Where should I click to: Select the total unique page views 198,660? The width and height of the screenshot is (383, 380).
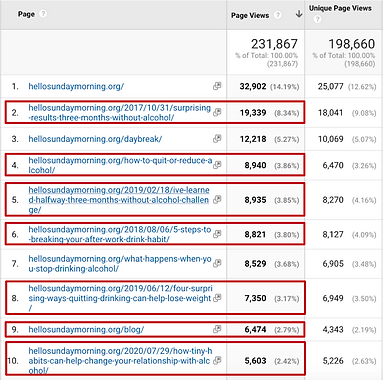tap(352, 44)
